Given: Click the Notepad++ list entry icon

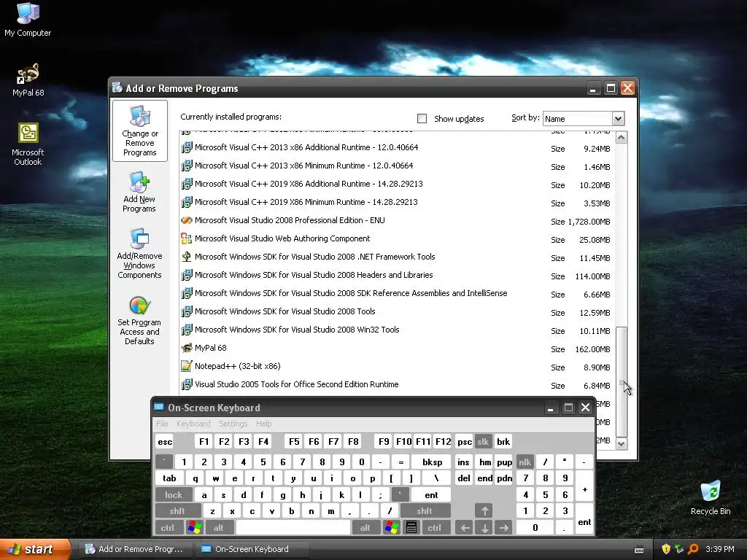Looking at the screenshot, I should pyautogui.click(x=187, y=366).
